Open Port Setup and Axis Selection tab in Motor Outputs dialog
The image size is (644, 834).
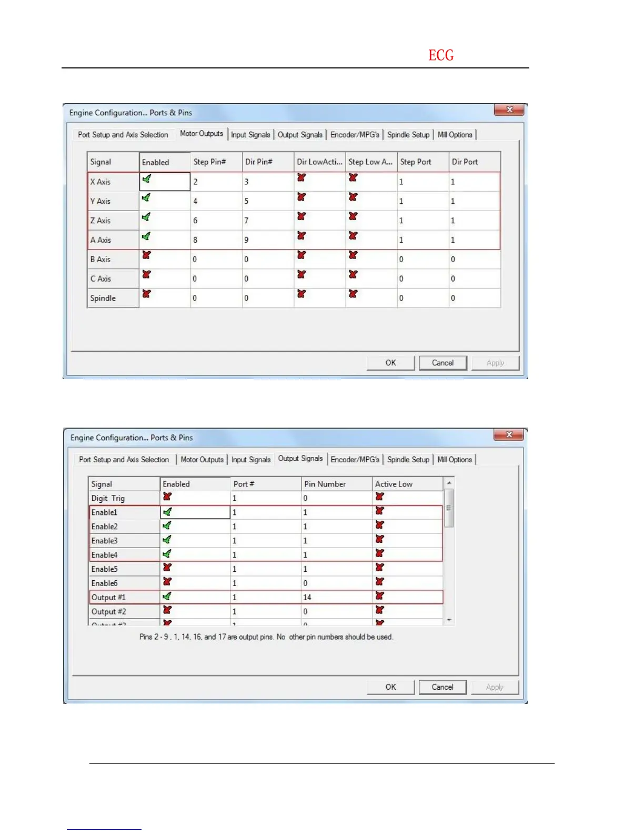(x=123, y=135)
